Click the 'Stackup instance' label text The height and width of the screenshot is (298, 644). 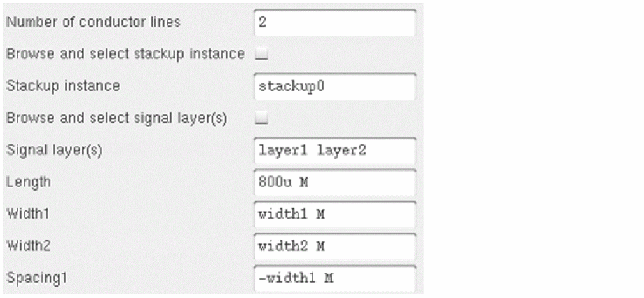[x=63, y=86]
